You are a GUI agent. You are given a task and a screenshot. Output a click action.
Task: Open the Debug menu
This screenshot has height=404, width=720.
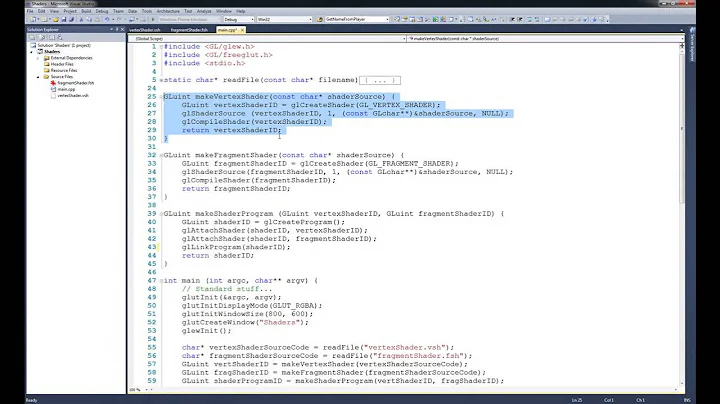pyautogui.click(x=101, y=11)
